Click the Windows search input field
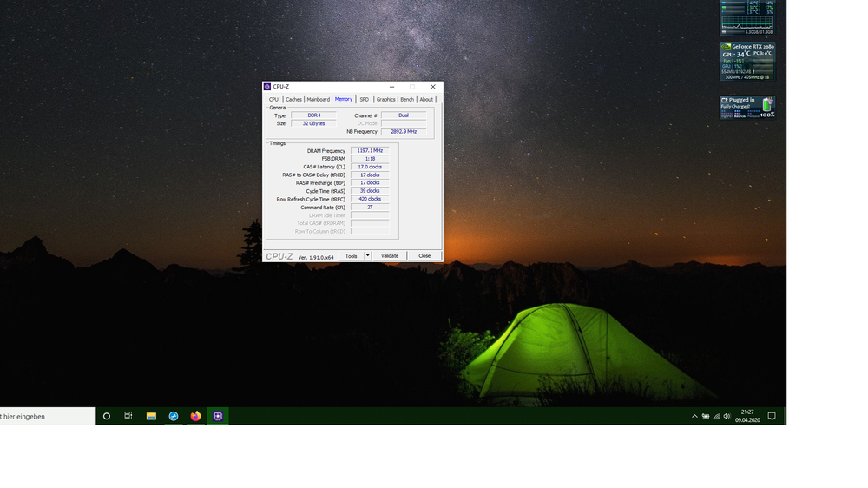This screenshot has height=488, width=868. pos(45,417)
